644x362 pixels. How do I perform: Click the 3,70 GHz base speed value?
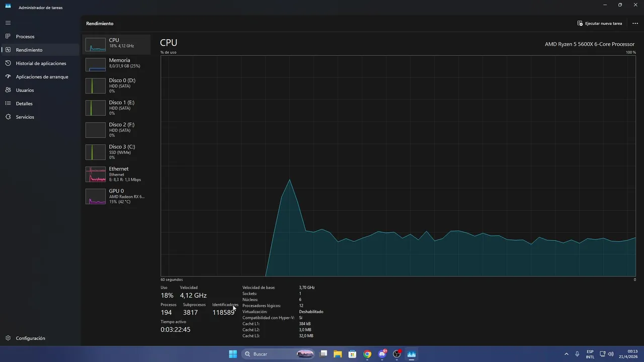(x=307, y=288)
